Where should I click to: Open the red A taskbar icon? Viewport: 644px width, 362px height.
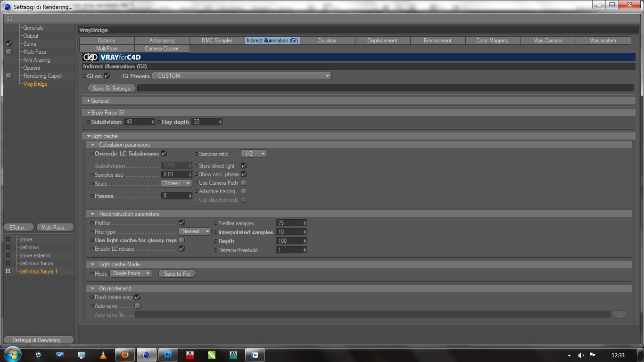point(190,355)
